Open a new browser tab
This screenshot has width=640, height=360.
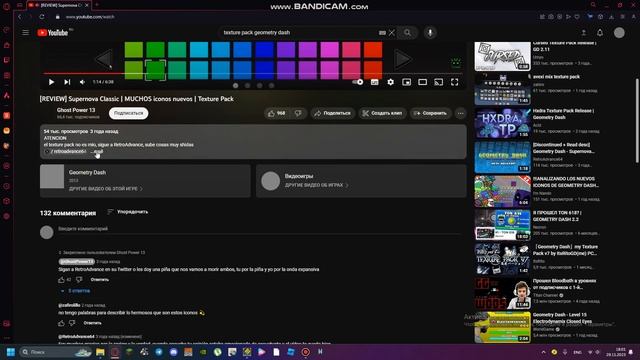(x=97, y=5)
